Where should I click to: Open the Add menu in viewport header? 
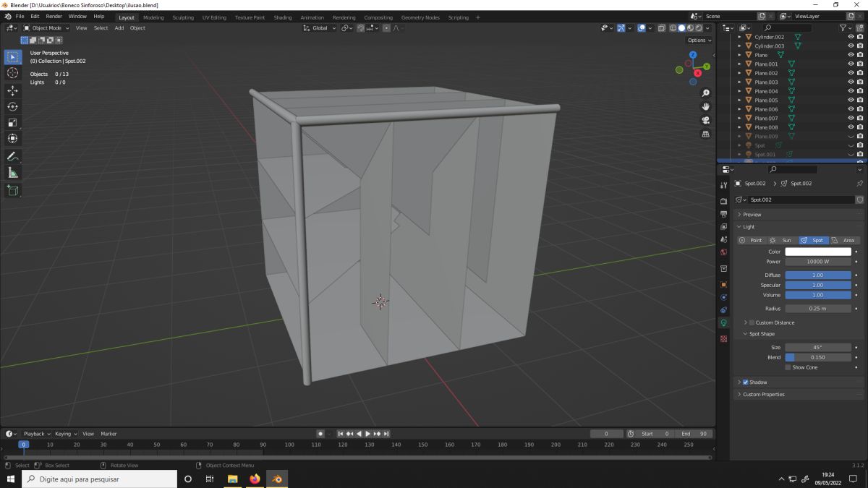click(x=119, y=27)
